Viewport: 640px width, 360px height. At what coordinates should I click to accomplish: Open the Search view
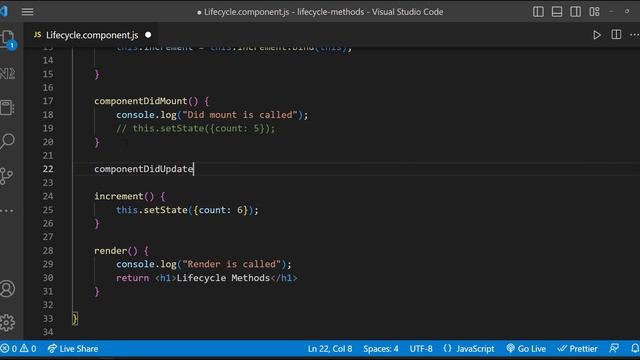pyautogui.click(x=7, y=141)
